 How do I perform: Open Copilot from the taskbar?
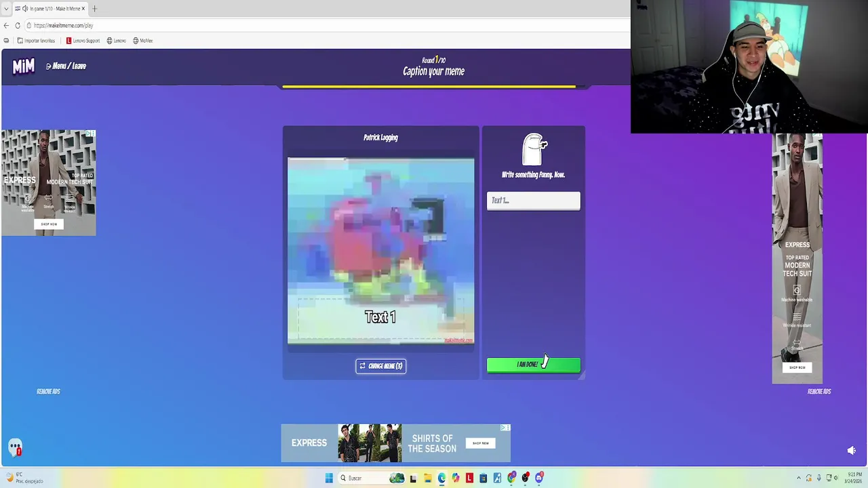455,479
